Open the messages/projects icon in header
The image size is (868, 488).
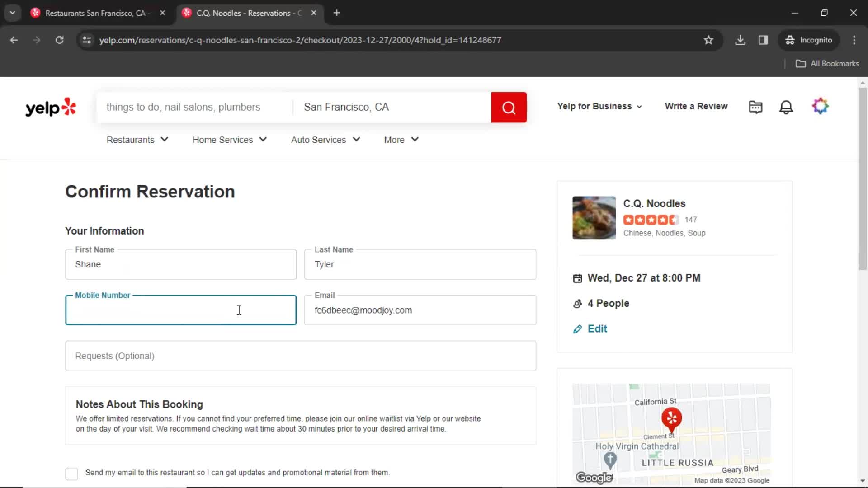755,107
